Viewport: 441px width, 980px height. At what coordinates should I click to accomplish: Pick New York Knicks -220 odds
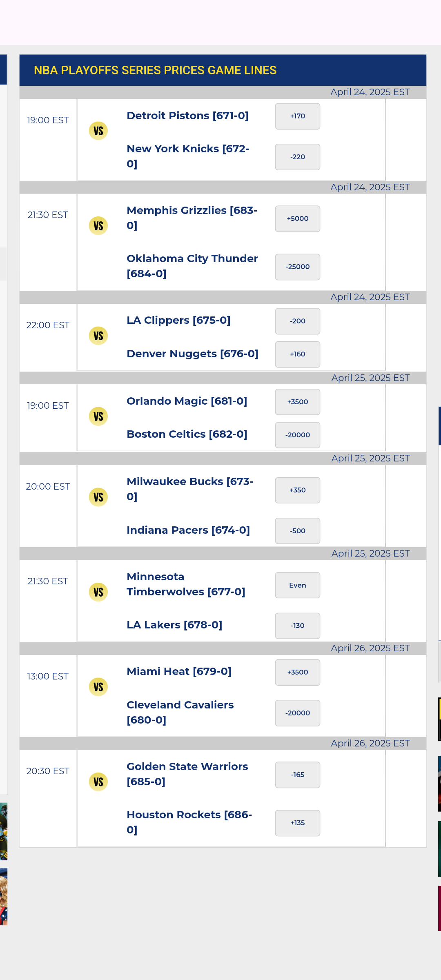coord(298,157)
